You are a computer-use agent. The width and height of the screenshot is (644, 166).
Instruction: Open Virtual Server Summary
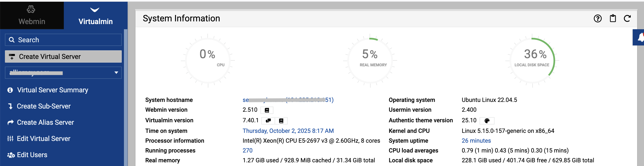(x=53, y=90)
